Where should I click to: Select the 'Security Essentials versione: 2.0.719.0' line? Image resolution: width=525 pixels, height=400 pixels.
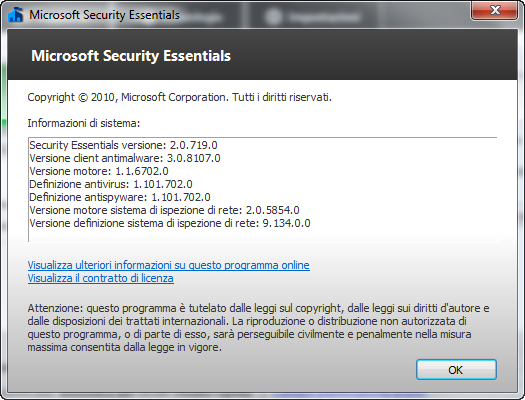[123, 145]
